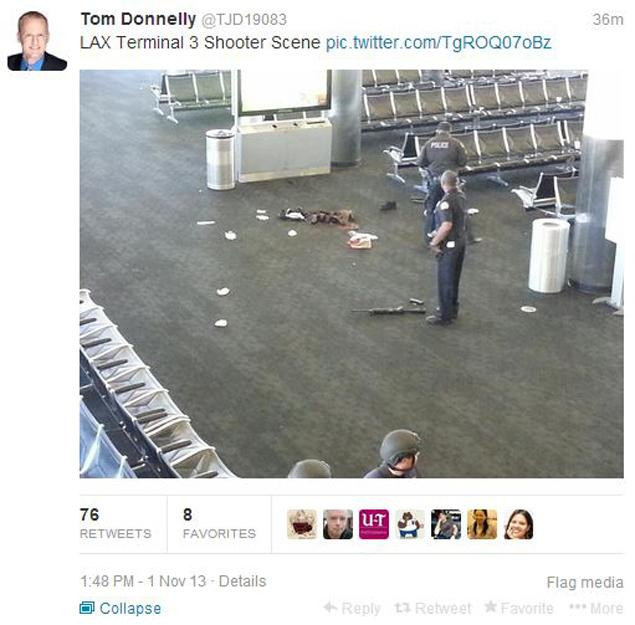This screenshot has width=635, height=625.
Task: Click the sixth retweeter avatar with yellow background
Action: [482, 524]
